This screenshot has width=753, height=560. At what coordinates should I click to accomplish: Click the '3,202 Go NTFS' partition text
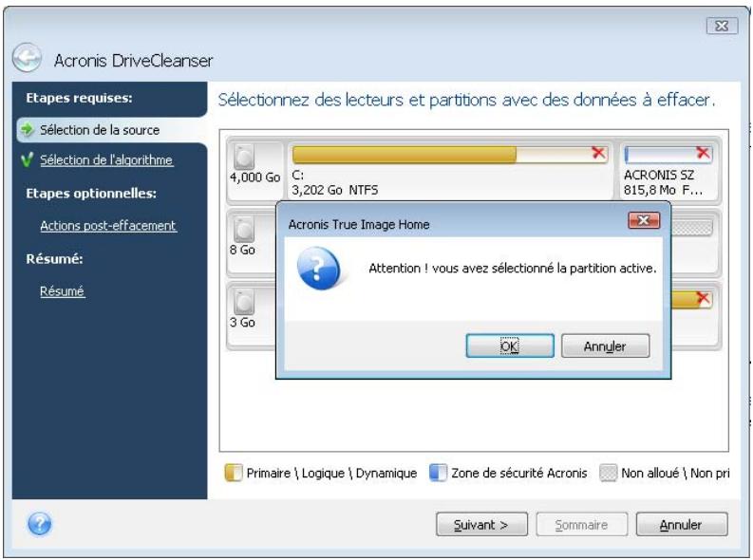tap(335, 190)
